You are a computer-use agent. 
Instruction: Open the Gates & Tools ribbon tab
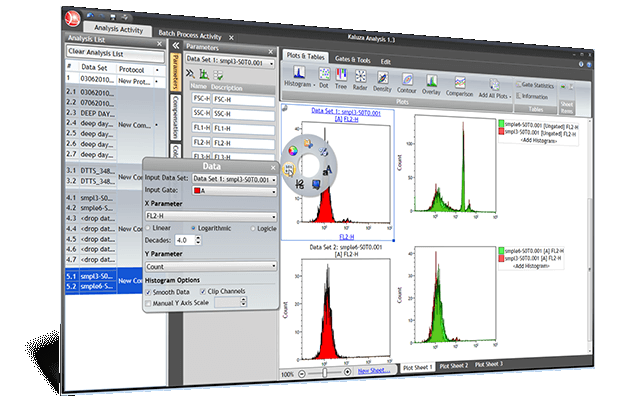click(x=352, y=59)
